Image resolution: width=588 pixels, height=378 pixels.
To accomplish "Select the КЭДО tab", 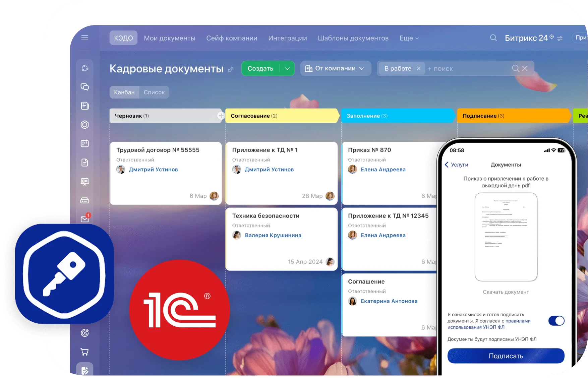I will [x=123, y=38].
